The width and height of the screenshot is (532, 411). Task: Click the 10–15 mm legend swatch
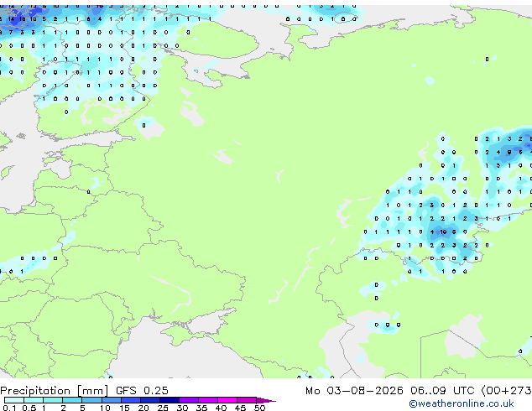(112, 400)
